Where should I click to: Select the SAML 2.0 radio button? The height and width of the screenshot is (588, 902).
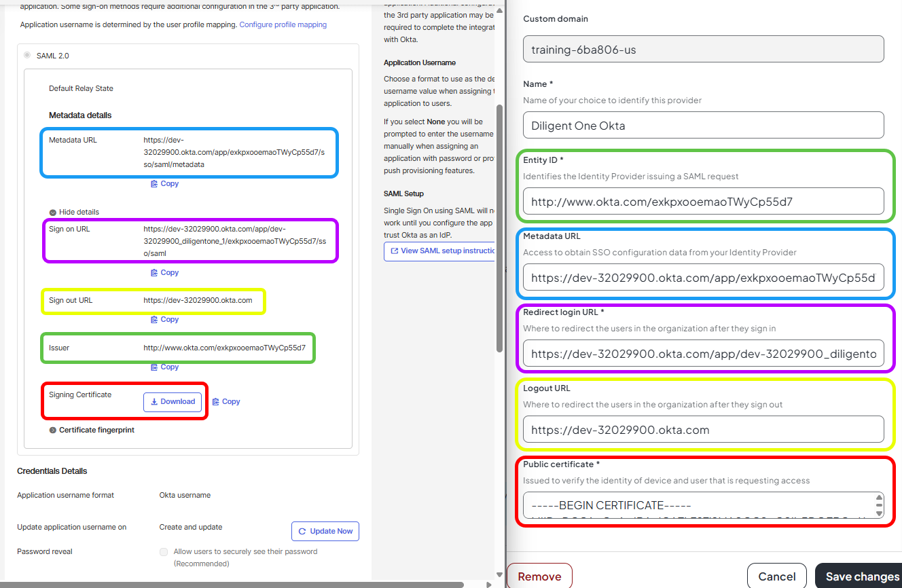point(26,55)
